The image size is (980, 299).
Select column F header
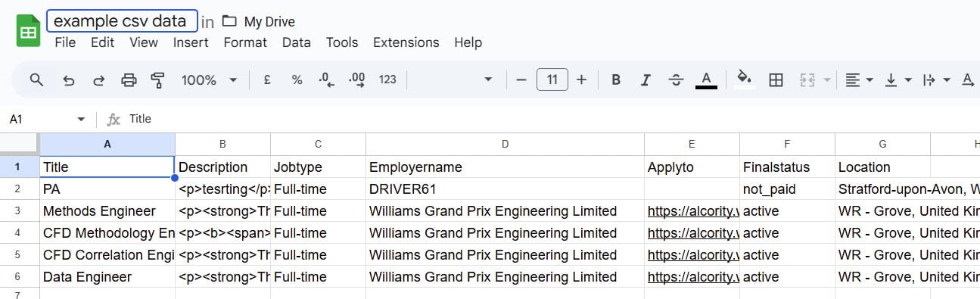[787, 144]
